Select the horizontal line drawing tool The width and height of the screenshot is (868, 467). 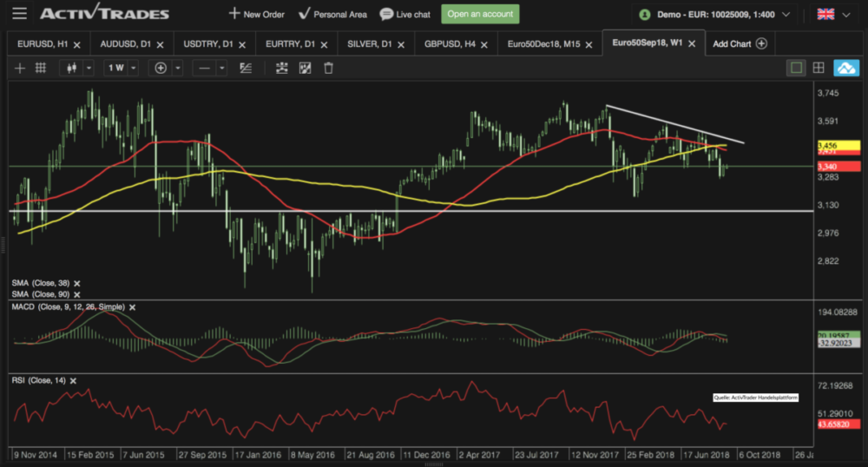coord(205,68)
